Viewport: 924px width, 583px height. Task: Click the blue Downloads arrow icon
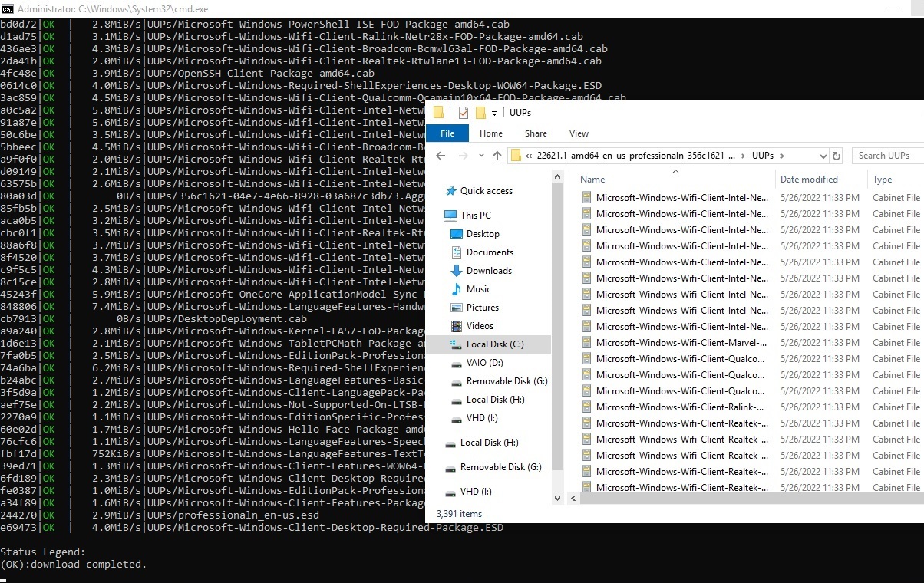click(x=457, y=271)
